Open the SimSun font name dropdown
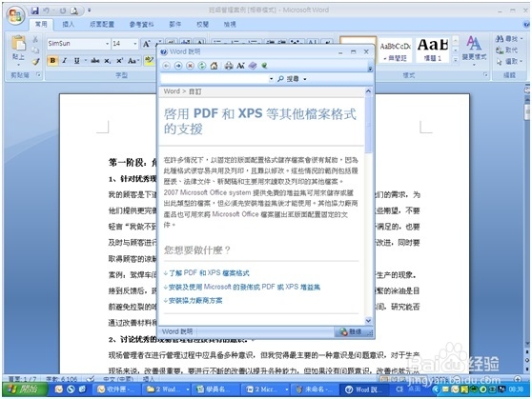 pos(107,44)
